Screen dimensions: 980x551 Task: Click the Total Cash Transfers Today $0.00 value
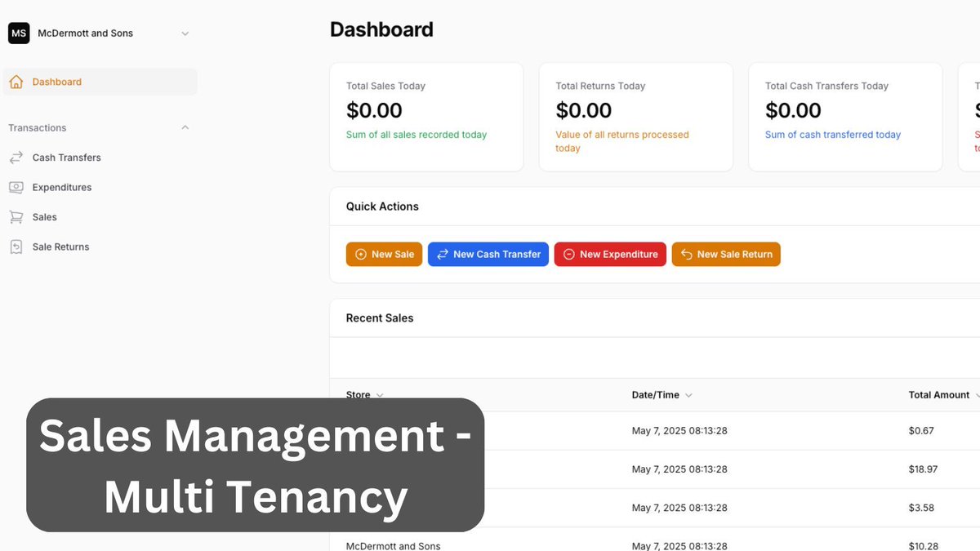pos(793,110)
